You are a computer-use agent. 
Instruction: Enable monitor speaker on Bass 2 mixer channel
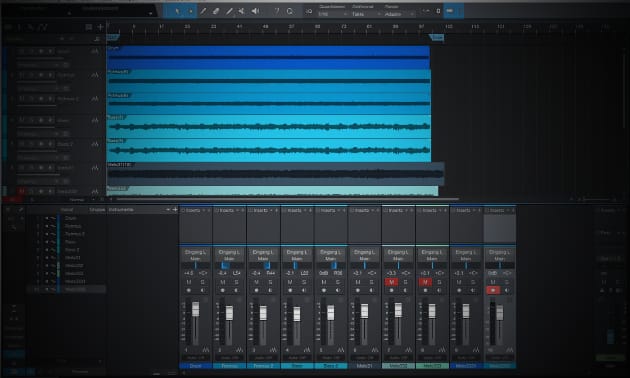pyautogui.click(x=338, y=290)
